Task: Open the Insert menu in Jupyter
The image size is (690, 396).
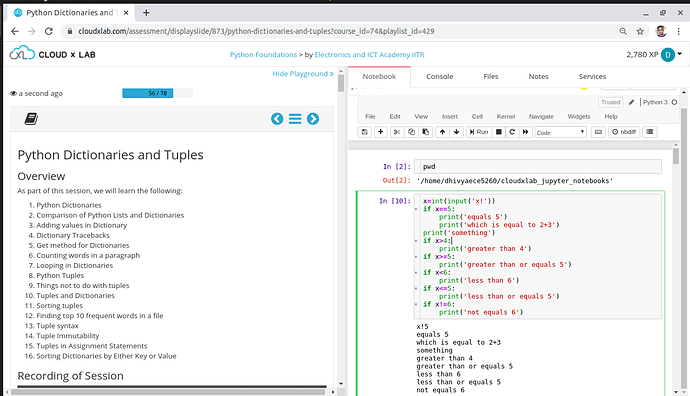Action: click(450, 117)
